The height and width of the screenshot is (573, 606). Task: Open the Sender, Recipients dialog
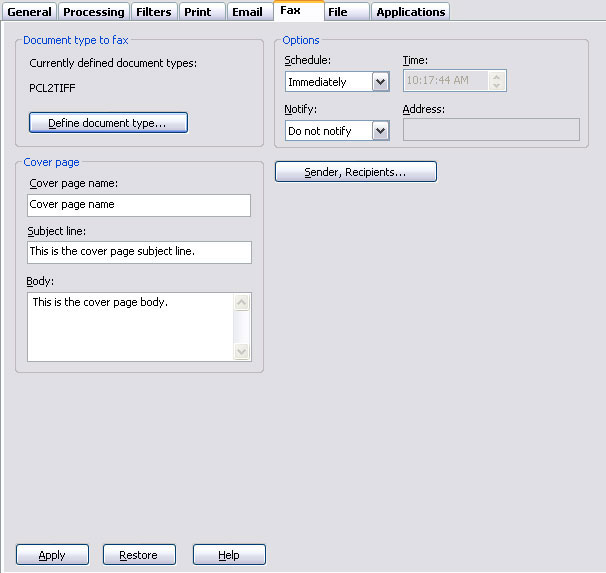(x=355, y=172)
